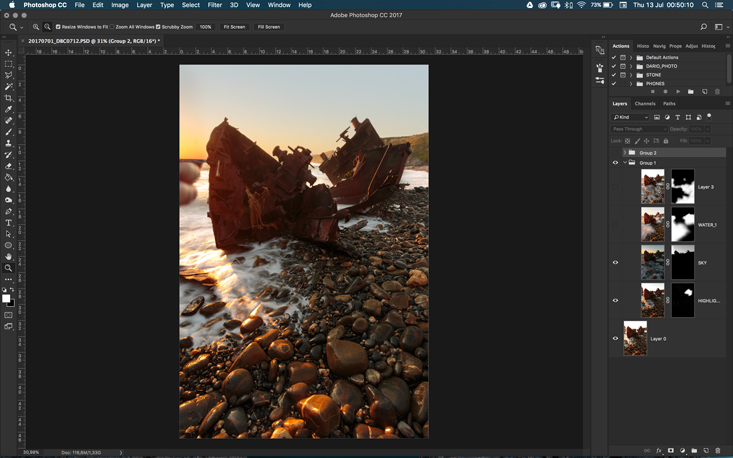Click Zoom Out mode icon in options bar

pyautogui.click(x=47, y=27)
